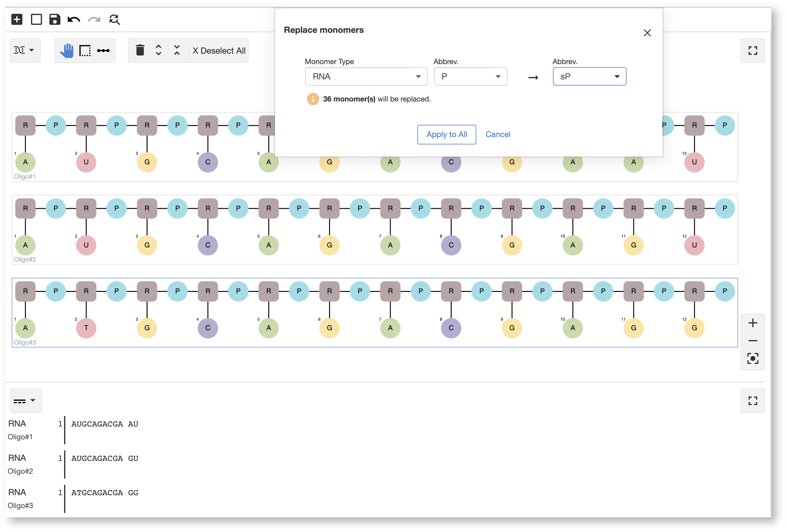Open the sequence view style dropdown
Viewport: 786px width, 532px height.
(x=25, y=401)
